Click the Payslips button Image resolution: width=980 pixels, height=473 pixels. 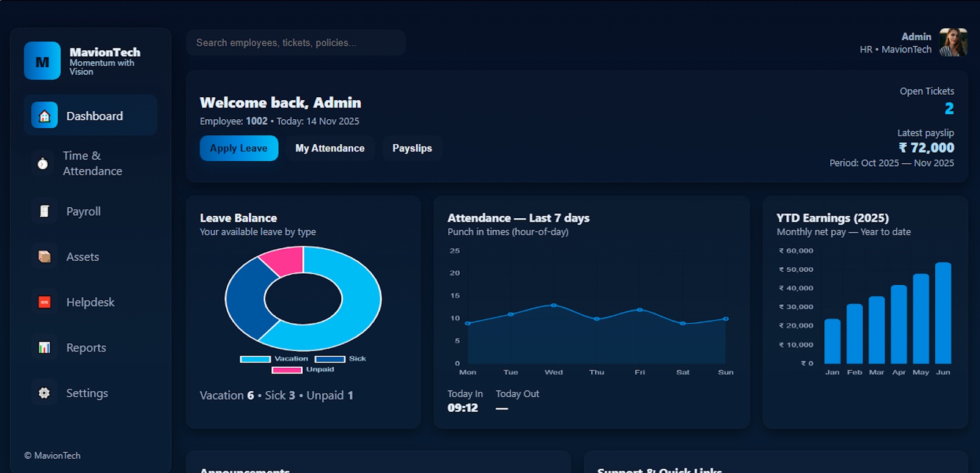tap(412, 148)
